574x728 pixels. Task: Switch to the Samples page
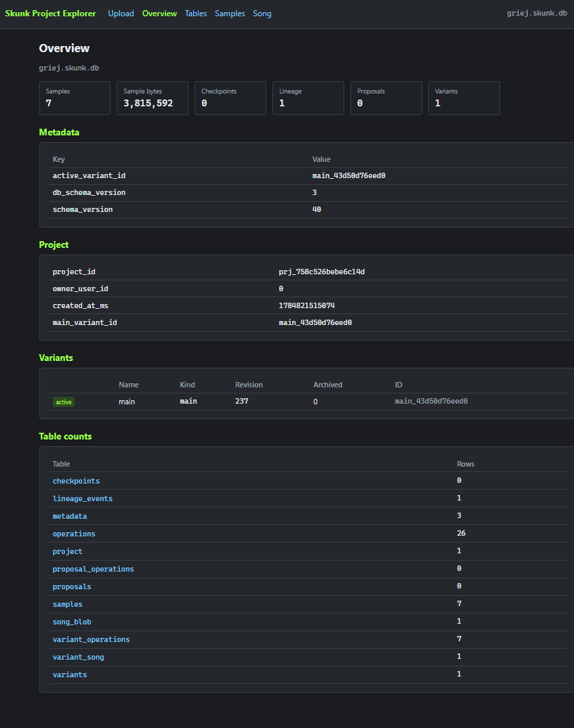230,14
